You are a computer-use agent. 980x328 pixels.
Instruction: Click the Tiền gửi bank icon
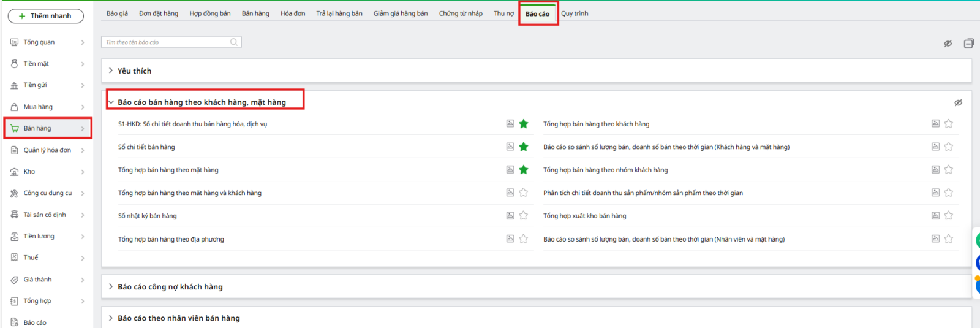coord(14,85)
